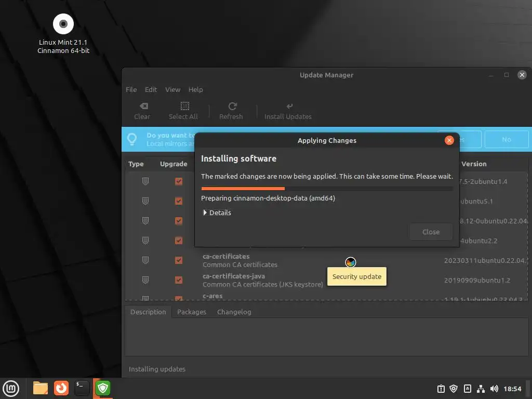Open the Help menu
The height and width of the screenshot is (399, 532).
[x=195, y=89]
